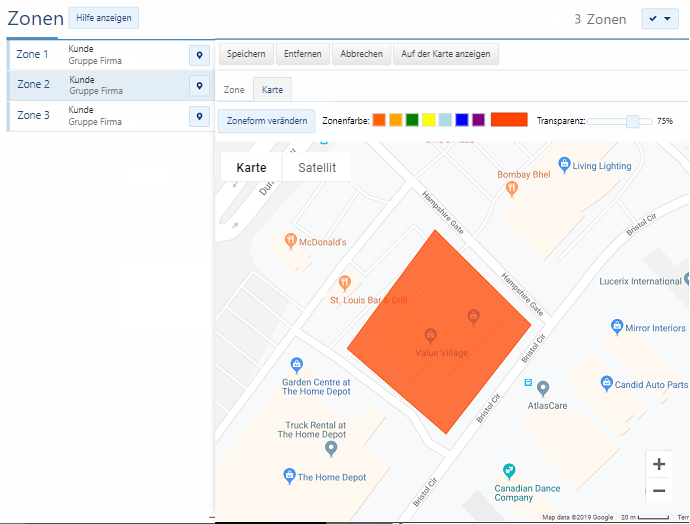Image resolution: width=690 pixels, height=524 pixels.
Task: Click the Living Lighting shop marker
Action: click(x=564, y=165)
